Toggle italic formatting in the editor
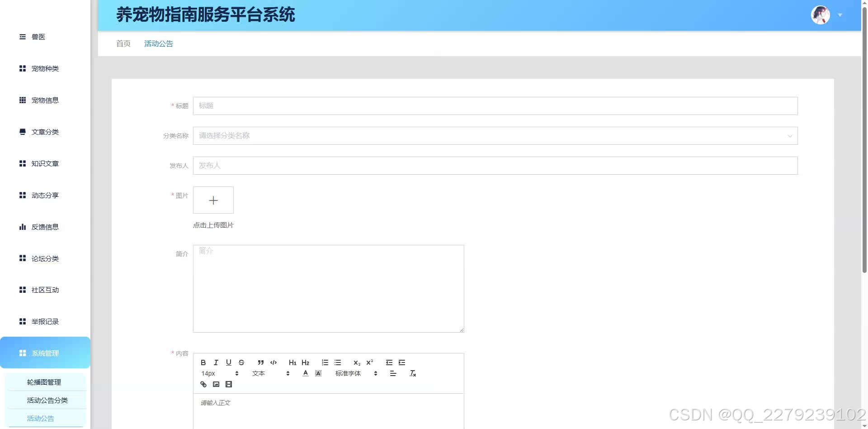 [216, 362]
